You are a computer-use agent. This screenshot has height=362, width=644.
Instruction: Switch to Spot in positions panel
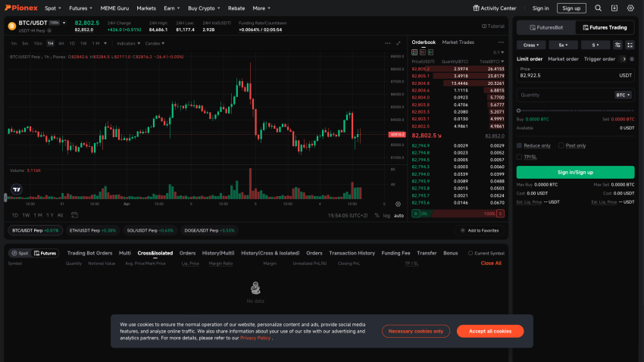(20, 253)
